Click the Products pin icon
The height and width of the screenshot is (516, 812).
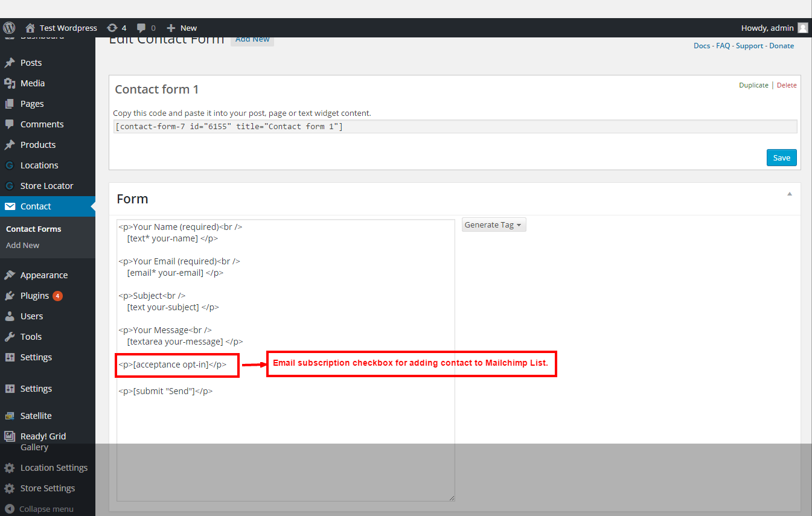pos(10,145)
